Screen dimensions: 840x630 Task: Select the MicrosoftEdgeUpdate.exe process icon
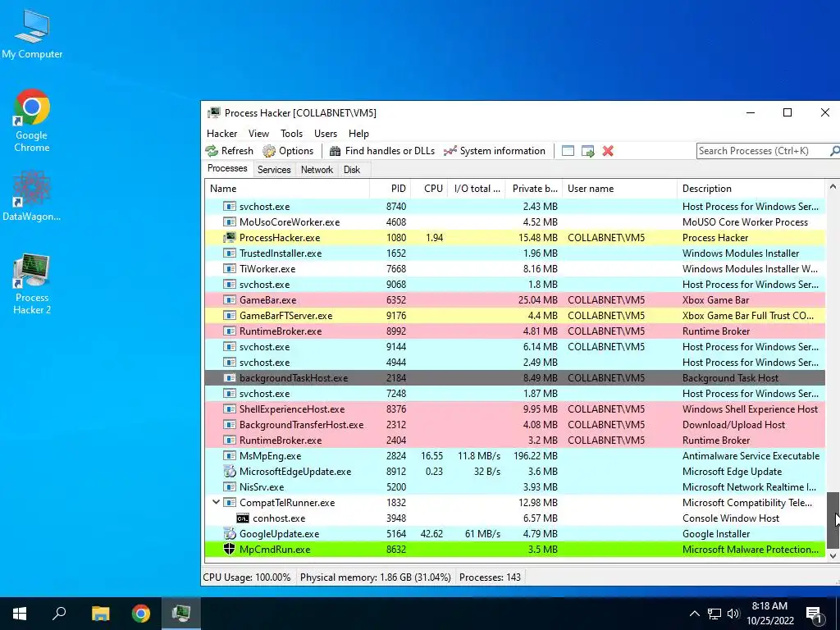coord(230,472)
